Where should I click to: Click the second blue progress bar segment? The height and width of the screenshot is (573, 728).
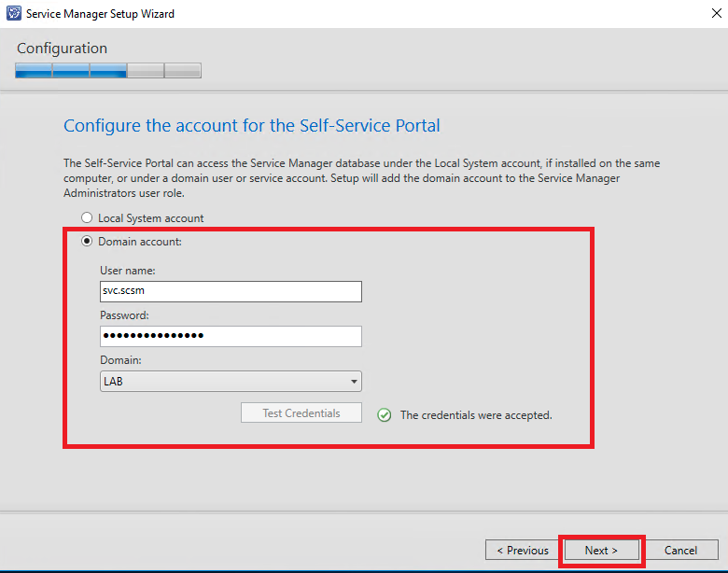click(x=71, y=71)
